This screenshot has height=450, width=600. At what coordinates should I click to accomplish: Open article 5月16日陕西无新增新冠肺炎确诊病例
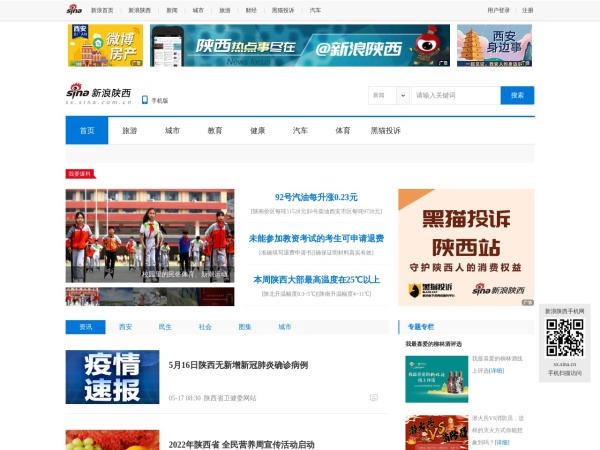point(238,365)
